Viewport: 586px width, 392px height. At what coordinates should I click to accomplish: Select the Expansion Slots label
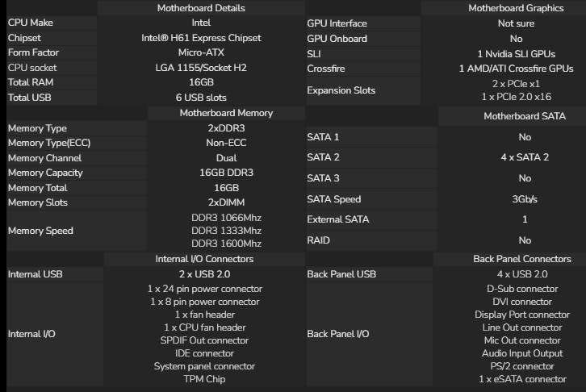click(341, 90)
